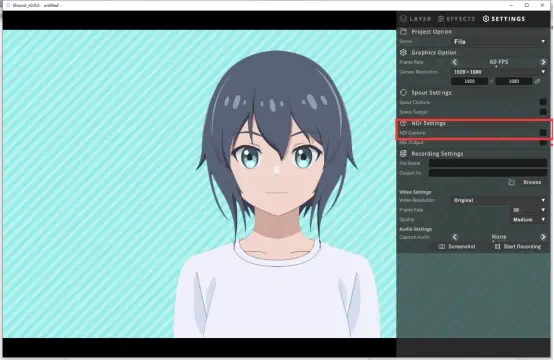Switch to the LAYER tab

click(416, 19)
